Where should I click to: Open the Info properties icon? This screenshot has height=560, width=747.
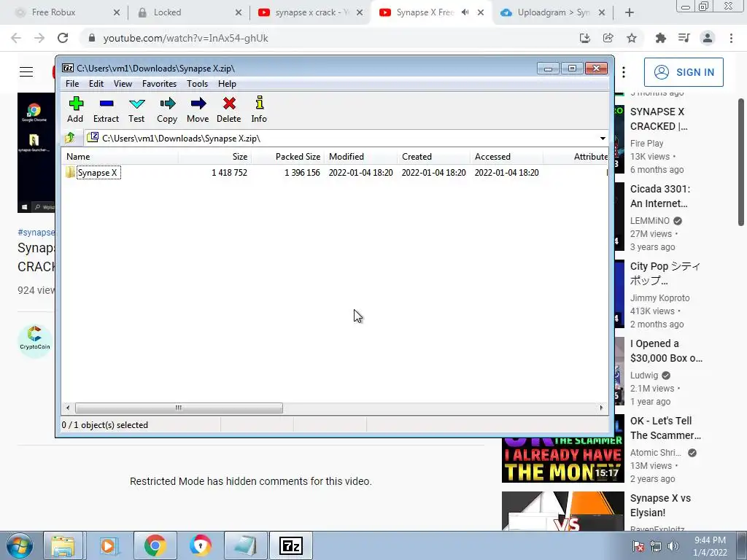[259, 110]
